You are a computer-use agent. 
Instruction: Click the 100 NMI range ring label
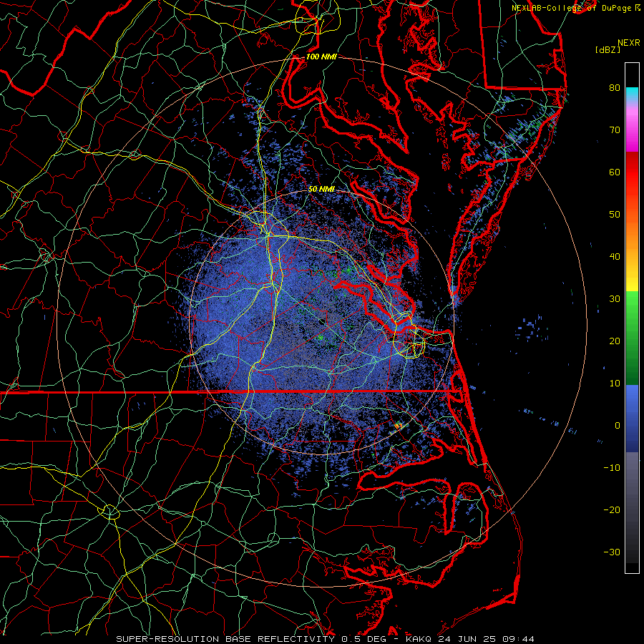pyautogui.click(x=321, y=57)
